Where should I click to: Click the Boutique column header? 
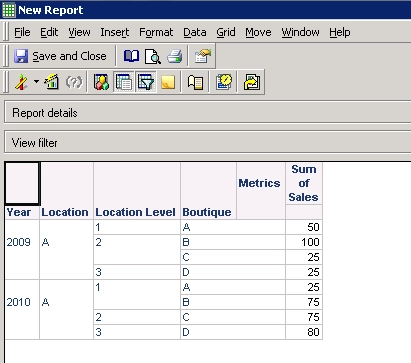point(208,212)
